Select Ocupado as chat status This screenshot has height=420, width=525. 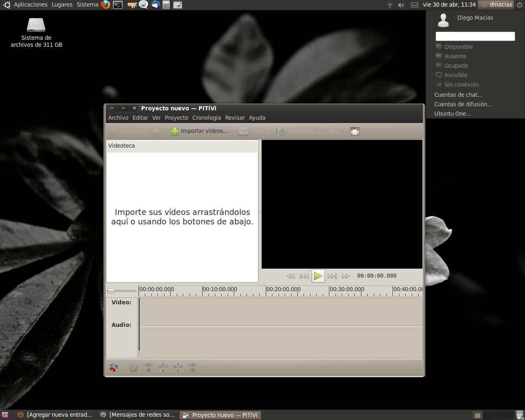(x=456, y=66)
